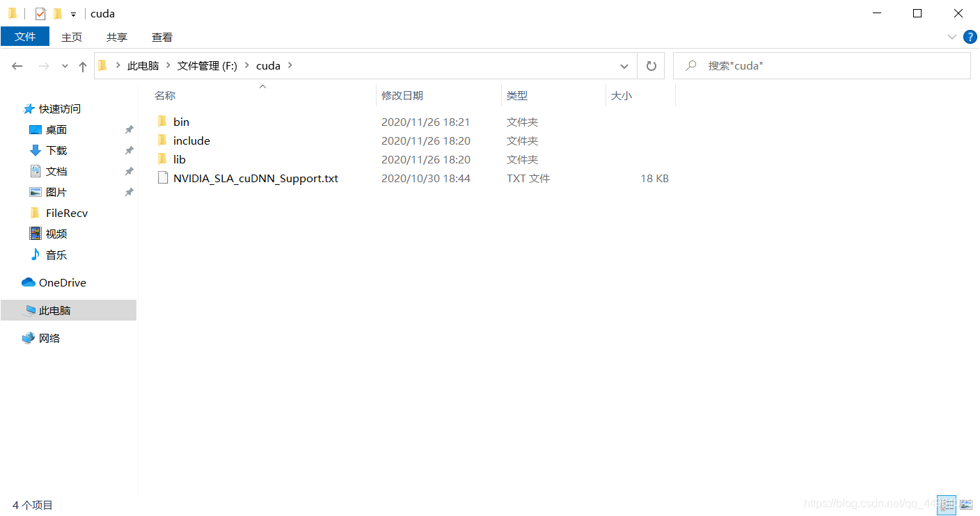The height and width of the screenshot is (516, 980).
Task: Switch to details view icon in status bar
Action: coord(947,505)
